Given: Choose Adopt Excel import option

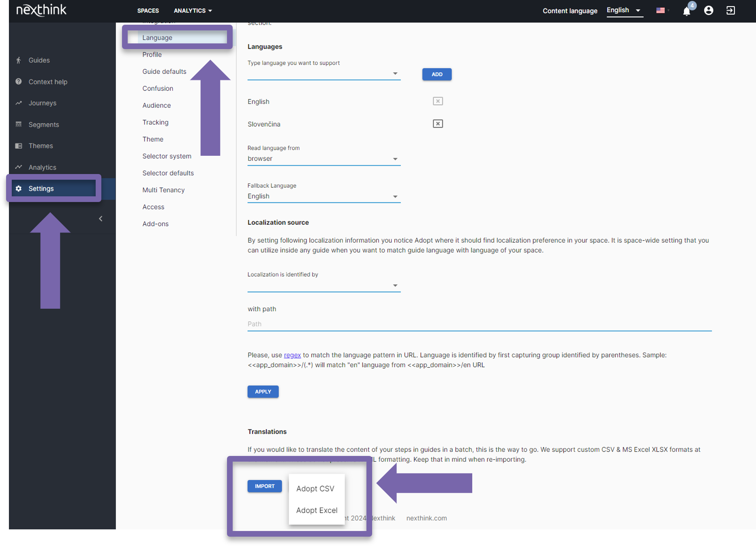Looking at the screenshot, I should 316,510.
